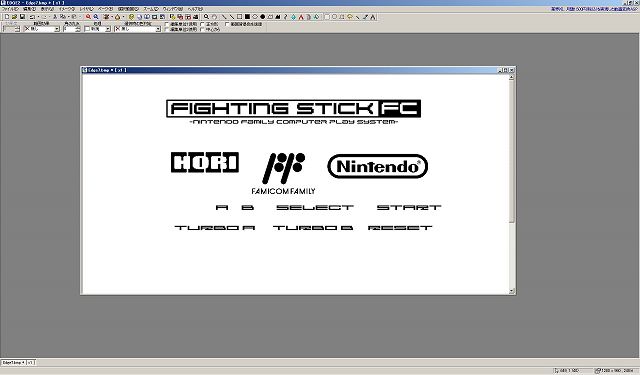Open the Image menu (イメージ)
Screen dimensions: 640x375
[67, 9]
